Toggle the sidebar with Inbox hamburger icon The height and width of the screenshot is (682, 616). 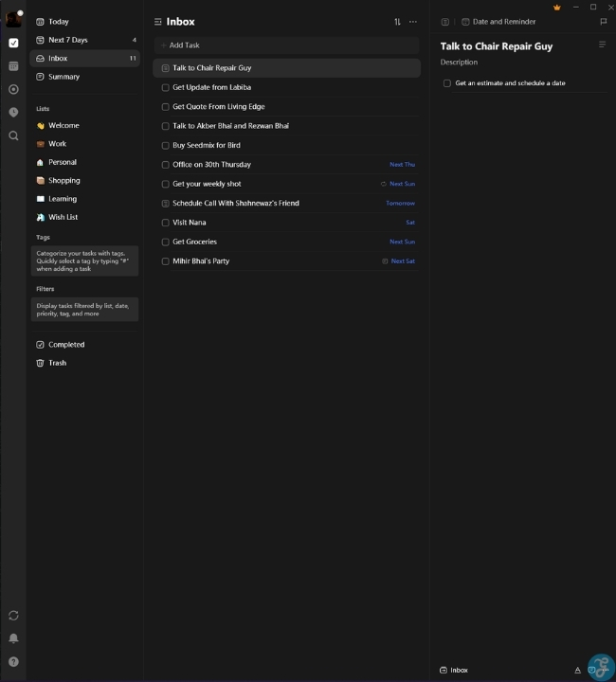158,22
